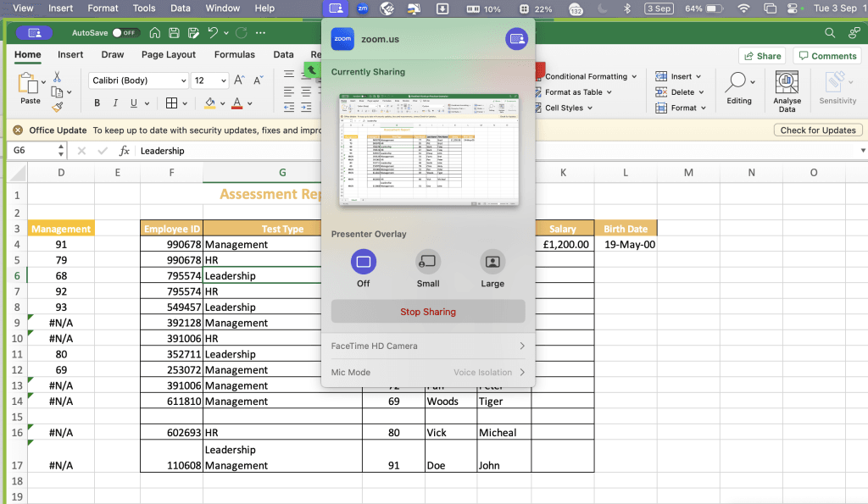Viewport: 868px width, 504px height.
Task: Click the Borders grid icon
Action: [x=171, y=102]
